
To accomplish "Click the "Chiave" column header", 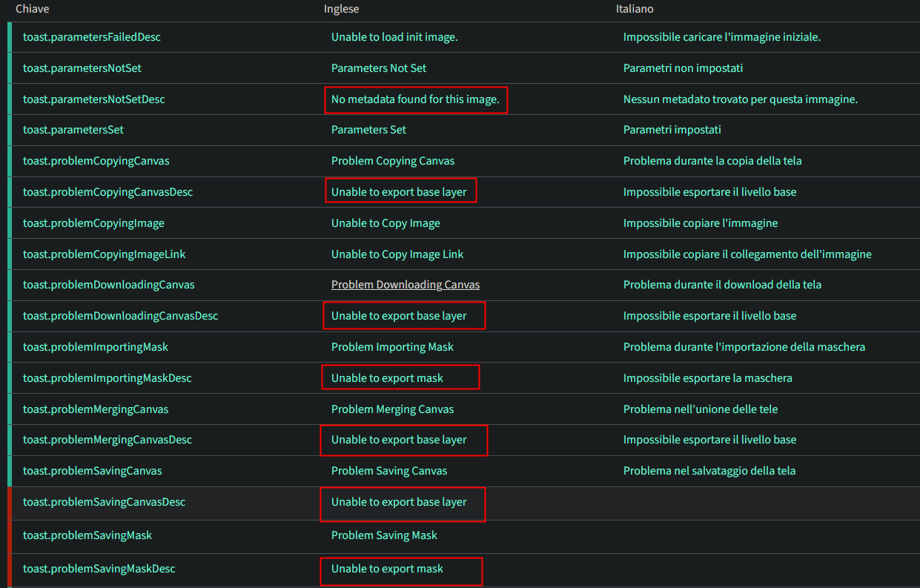I will coord(33,9).
